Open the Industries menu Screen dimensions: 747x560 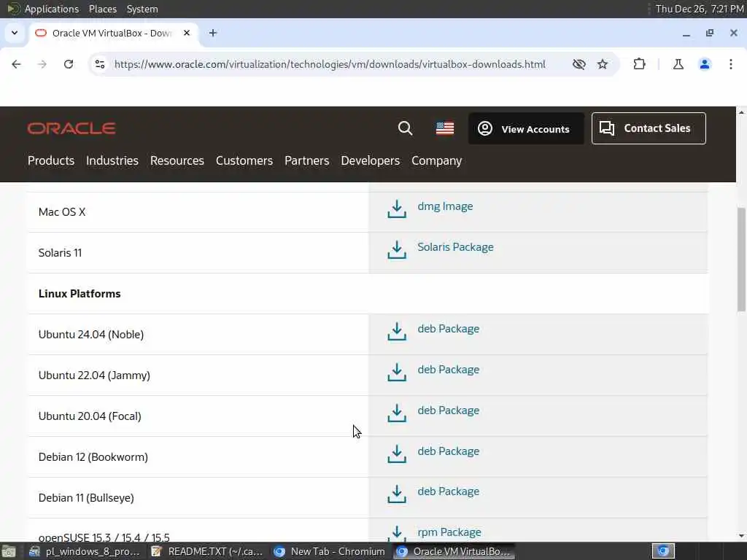click(x=112, y=161)
